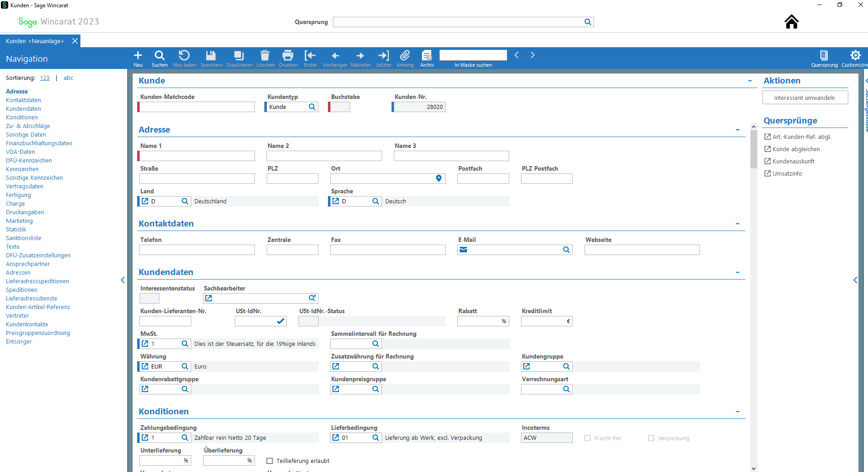Click Interessent umwandeln button

click(x=804, y=98)
